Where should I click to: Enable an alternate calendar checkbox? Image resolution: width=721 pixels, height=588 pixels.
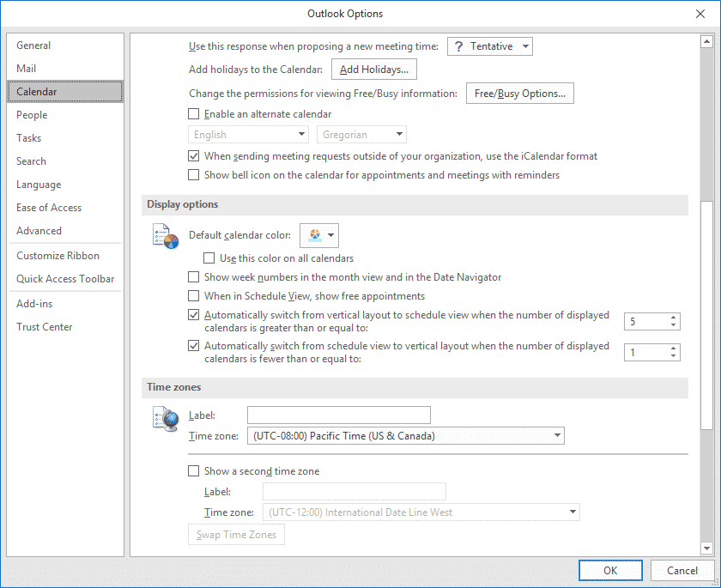pyautogui.click(x=194, y=114)
